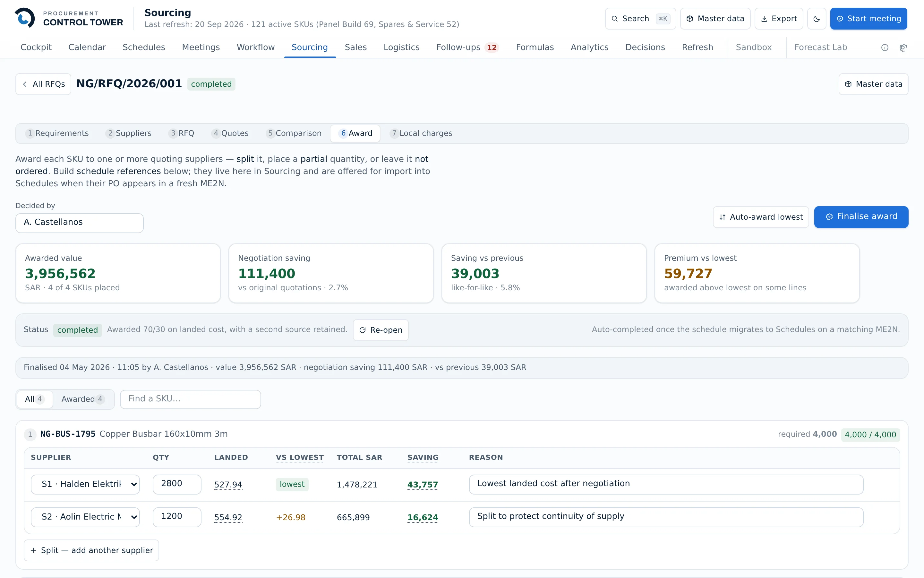Click the Export button

pyautogui.click(x=779, y=19)
